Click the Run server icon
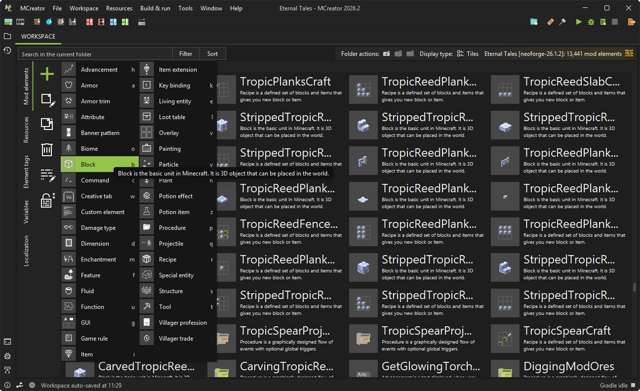 (x=603, y=22)
